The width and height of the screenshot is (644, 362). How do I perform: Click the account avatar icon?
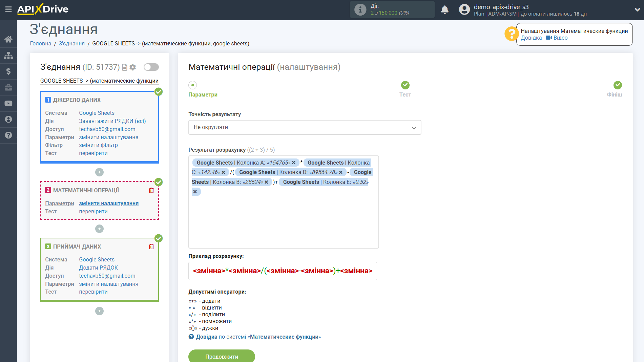point(464,9)
